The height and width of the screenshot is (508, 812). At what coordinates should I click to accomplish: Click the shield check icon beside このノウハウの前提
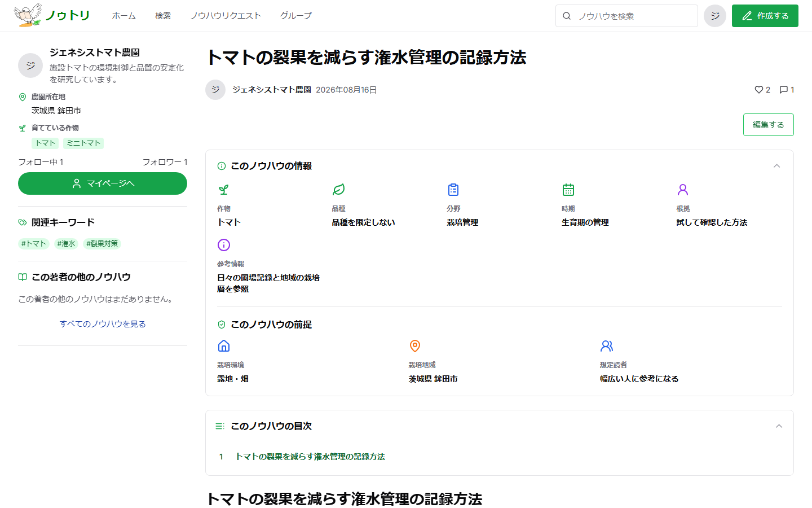(x=222, y=325)
